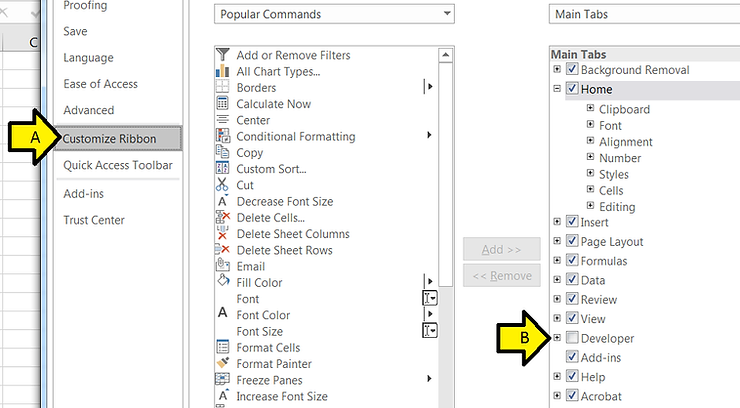Viewport: 740px width, 408px height.
Task: Open the Main Tabs dropdown
Action: 645,14
